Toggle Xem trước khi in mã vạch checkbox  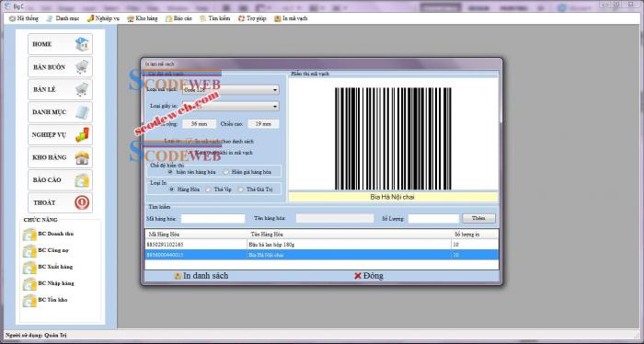(190, 153)
